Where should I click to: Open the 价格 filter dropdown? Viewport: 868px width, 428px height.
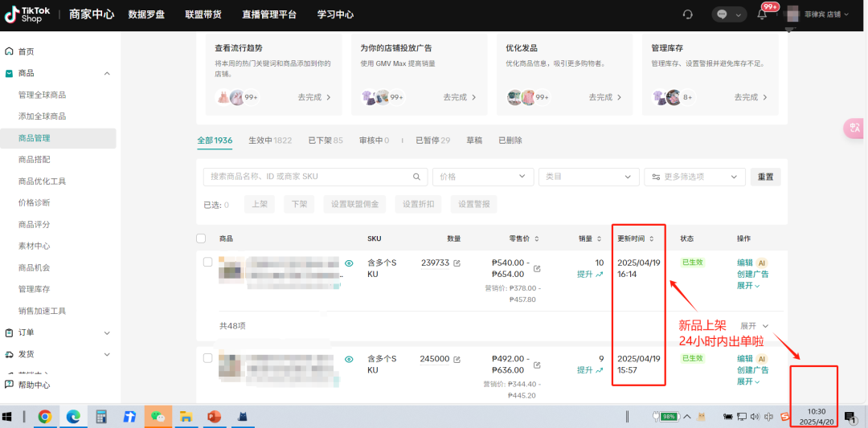[x=482, y=177]
